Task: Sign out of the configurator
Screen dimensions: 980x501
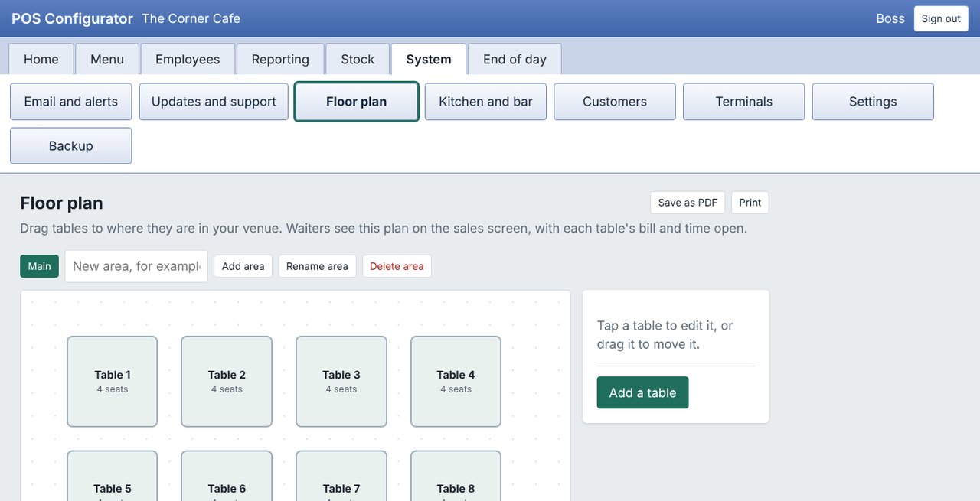Action: coord(941,18)
